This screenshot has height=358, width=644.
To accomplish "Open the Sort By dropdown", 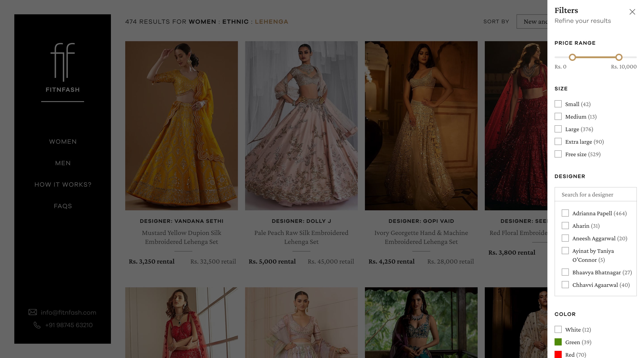I will click(x=532, y=21).
